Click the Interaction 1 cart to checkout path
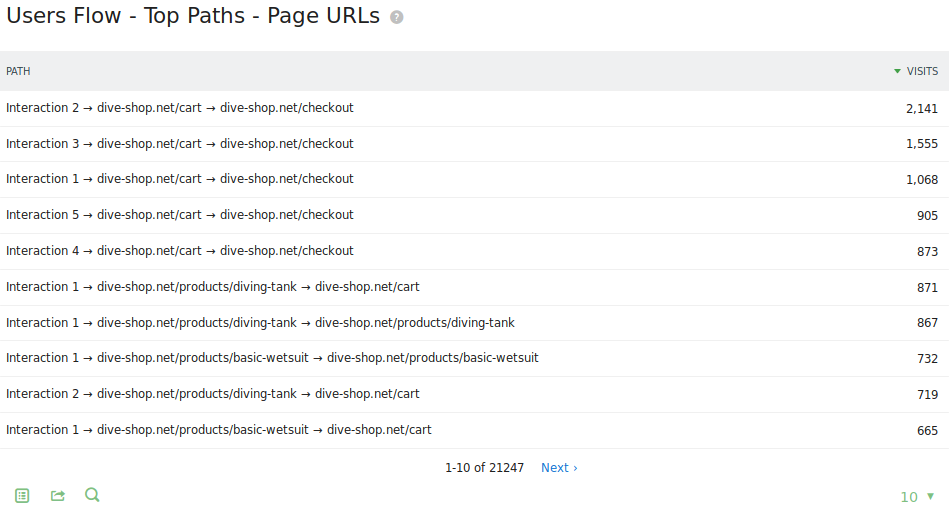This screenshot has height=522, width=949. pos(180,179)
